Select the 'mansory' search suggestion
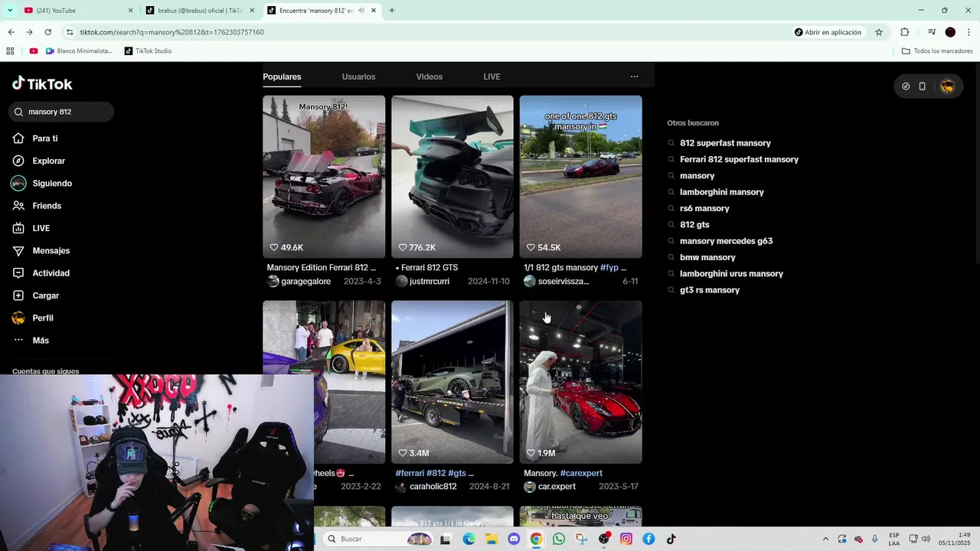The image size is (980, 551). [697, 176]
